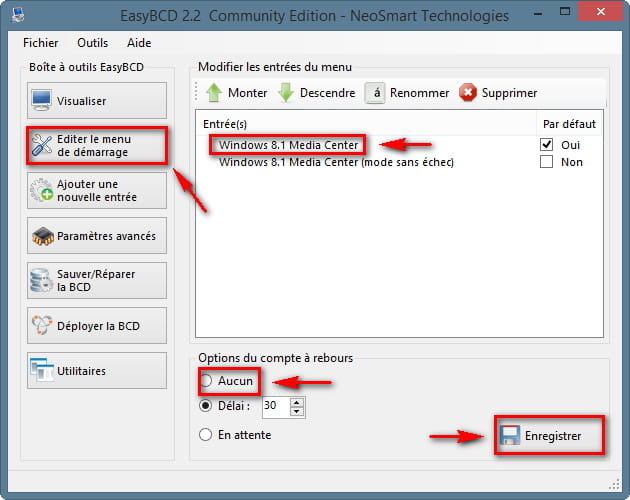Click the floppy disk Enregistrer icon
Viewport: 630px width, 500px height.
tap(510, 435)
